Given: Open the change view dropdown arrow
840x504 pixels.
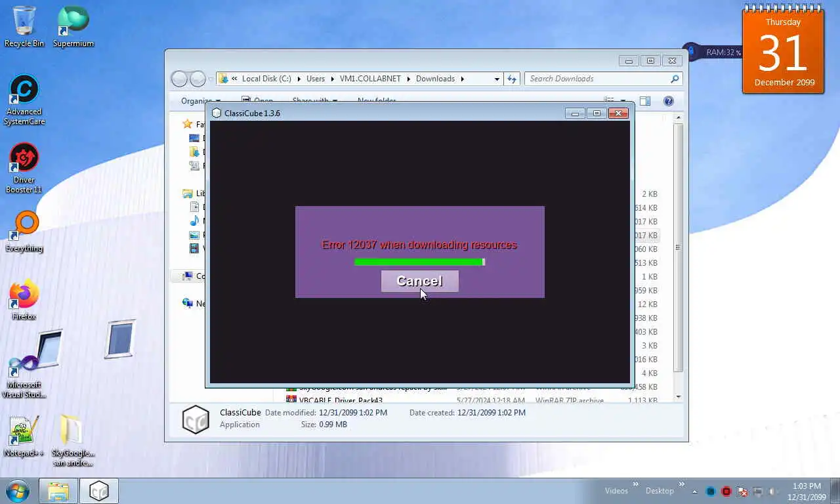Looking at the screenshot, I should [x=623, y=101].
